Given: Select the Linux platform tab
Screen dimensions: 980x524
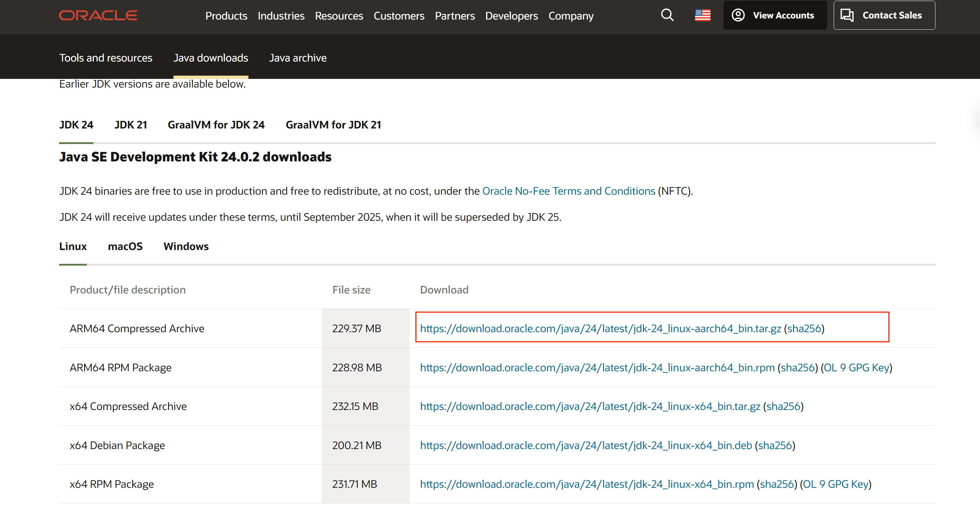Looking at the screenshot, I should [x=73, y=246].
